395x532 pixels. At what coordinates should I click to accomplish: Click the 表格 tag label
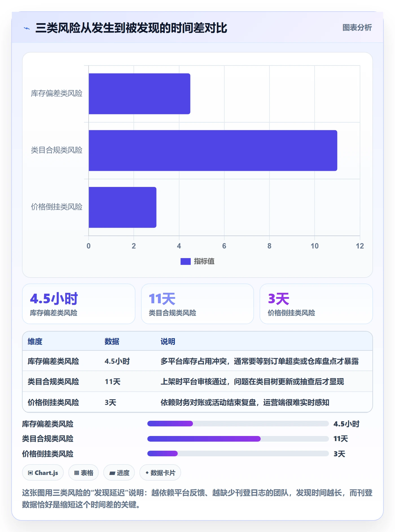[87, 473]
